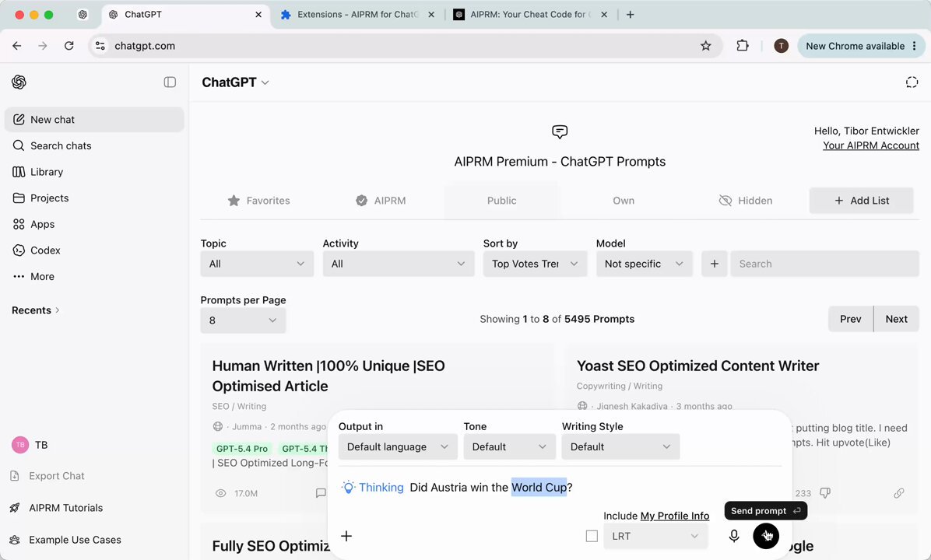Go to Prev page of prompts

[850, 319]
